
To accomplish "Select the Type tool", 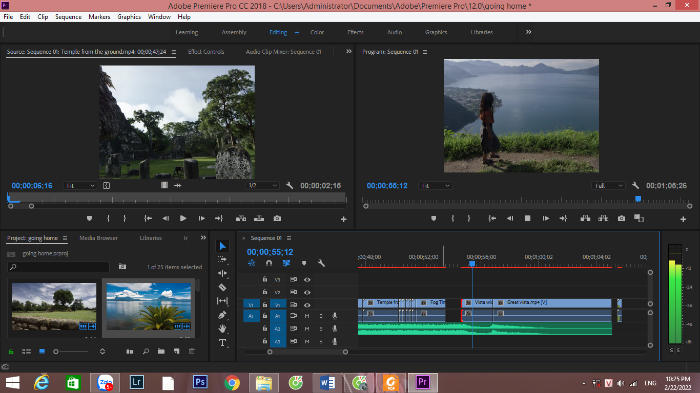I will tap(222, 343).
